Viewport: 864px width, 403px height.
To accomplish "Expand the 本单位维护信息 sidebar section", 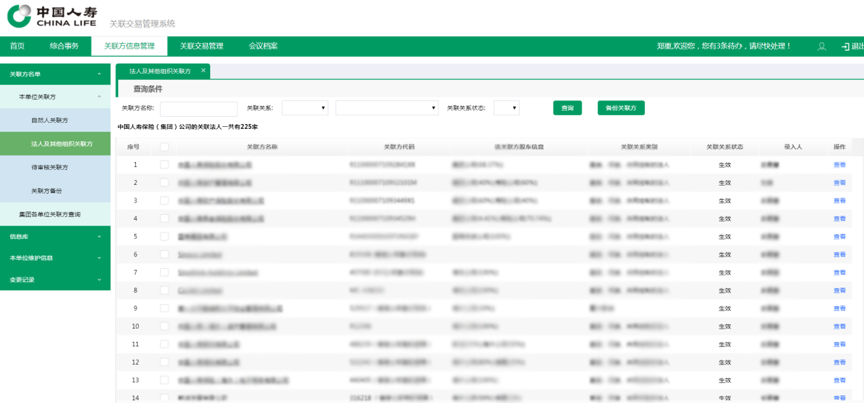I will [x=98, y=258].
